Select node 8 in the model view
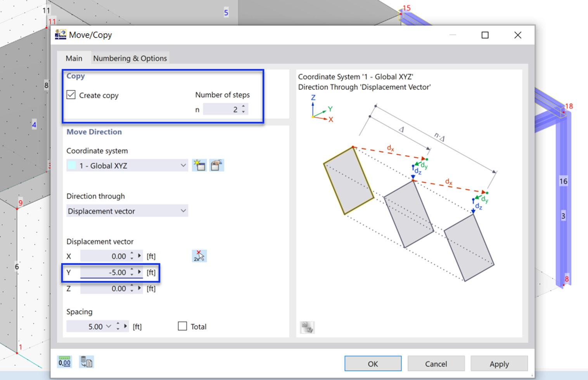Viewport: 588px width, 380px height. pyautogui.click(x=567, y=279)
